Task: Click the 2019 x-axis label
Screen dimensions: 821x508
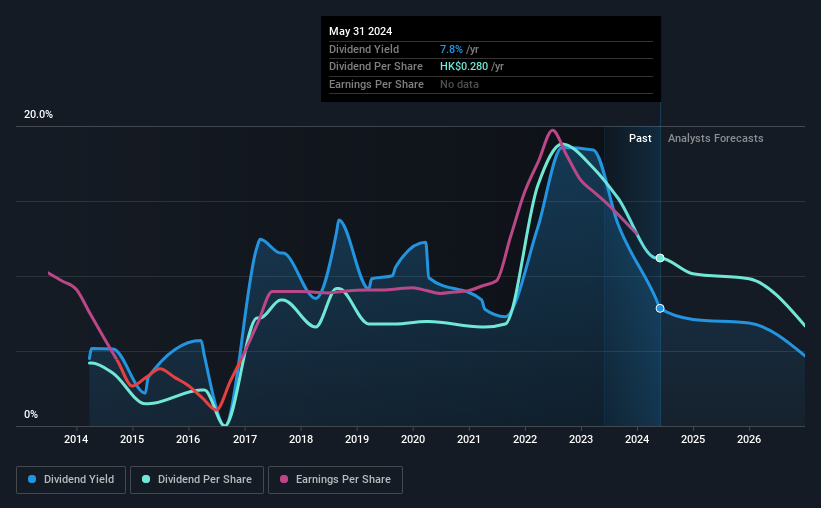Action: (x=357, y=439)
